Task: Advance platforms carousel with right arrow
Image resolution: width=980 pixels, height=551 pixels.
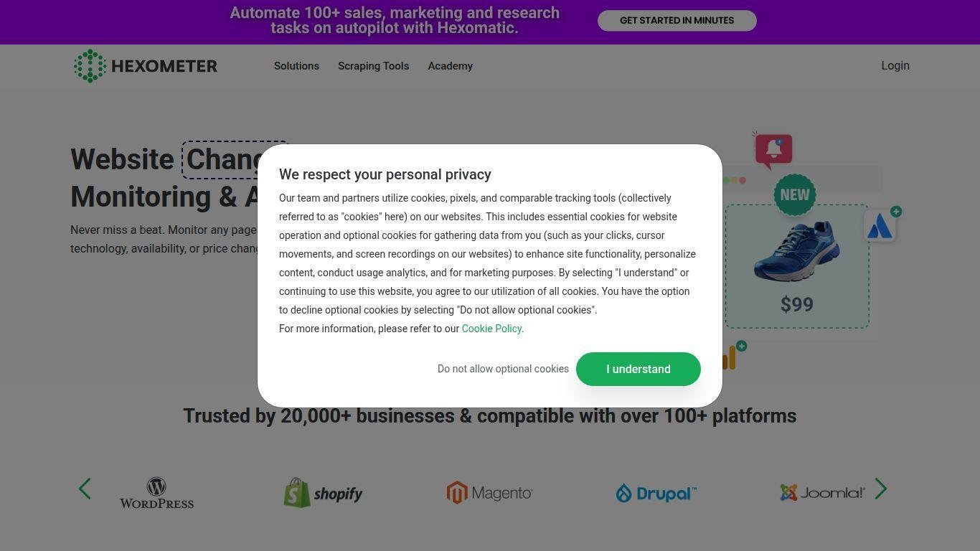Action: coord(881,489)
